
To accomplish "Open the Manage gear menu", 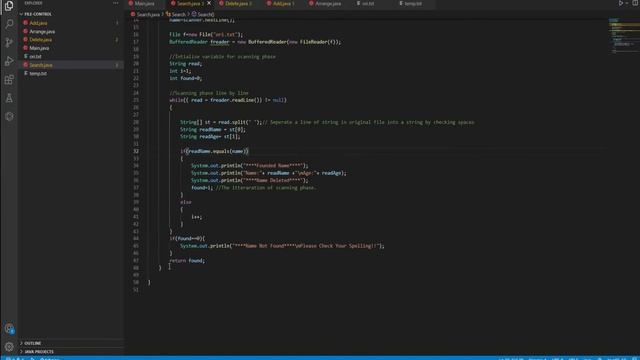I will (9, 347).
